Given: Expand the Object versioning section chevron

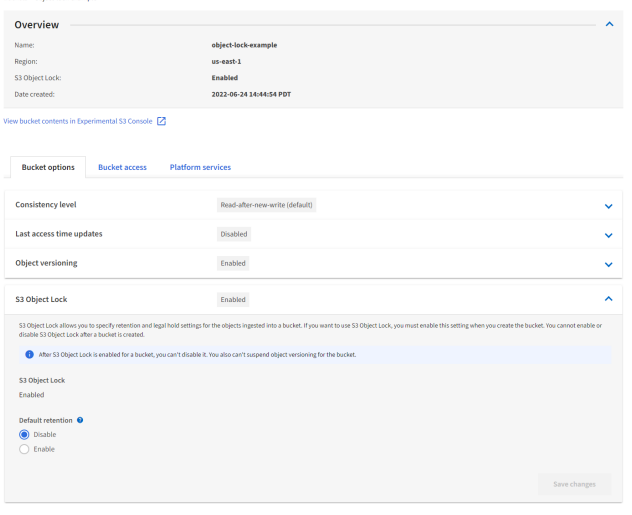Looking at the screenshot, I should pos(607,263).
